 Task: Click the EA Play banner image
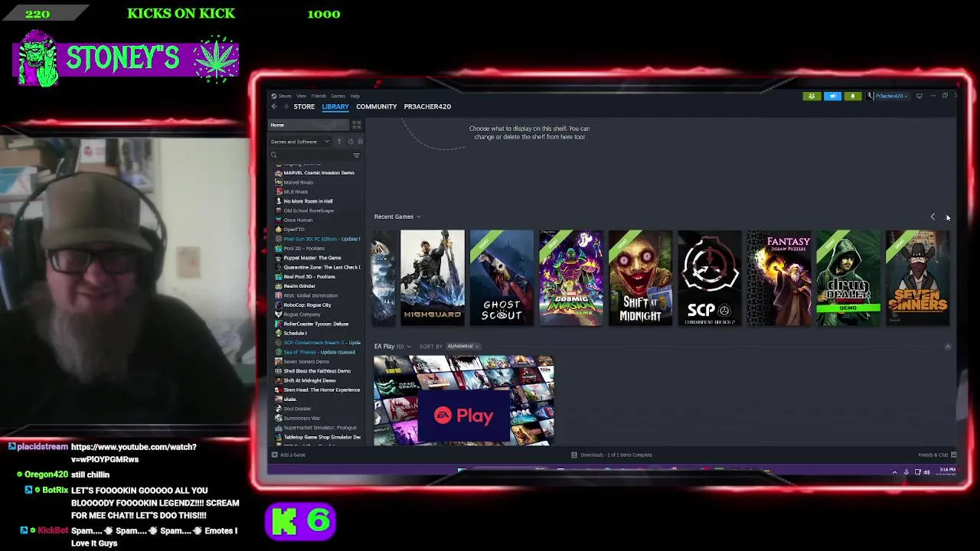point(464,400)
